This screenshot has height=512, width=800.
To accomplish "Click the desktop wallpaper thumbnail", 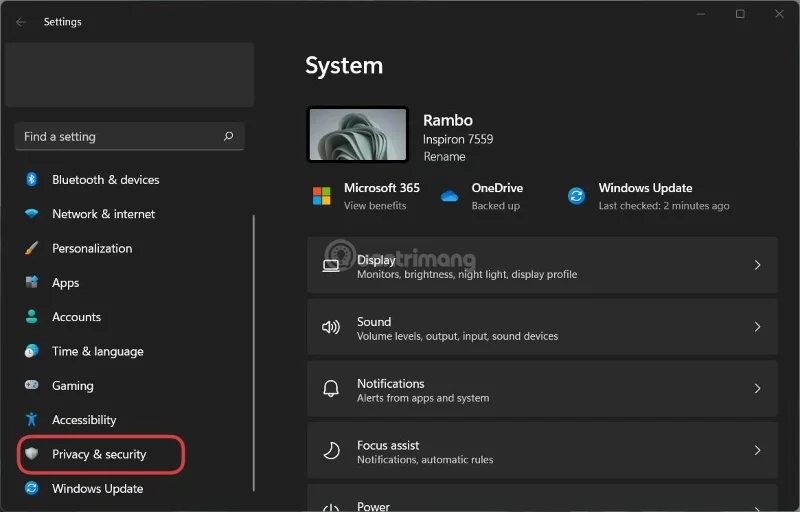I will 358,135.
